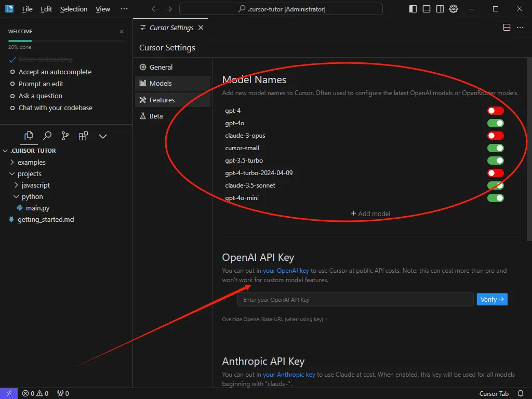This screenshot has width=532, height=399.
Task: Turn on the claude-3-opus toggle
Action: point(495,136)
